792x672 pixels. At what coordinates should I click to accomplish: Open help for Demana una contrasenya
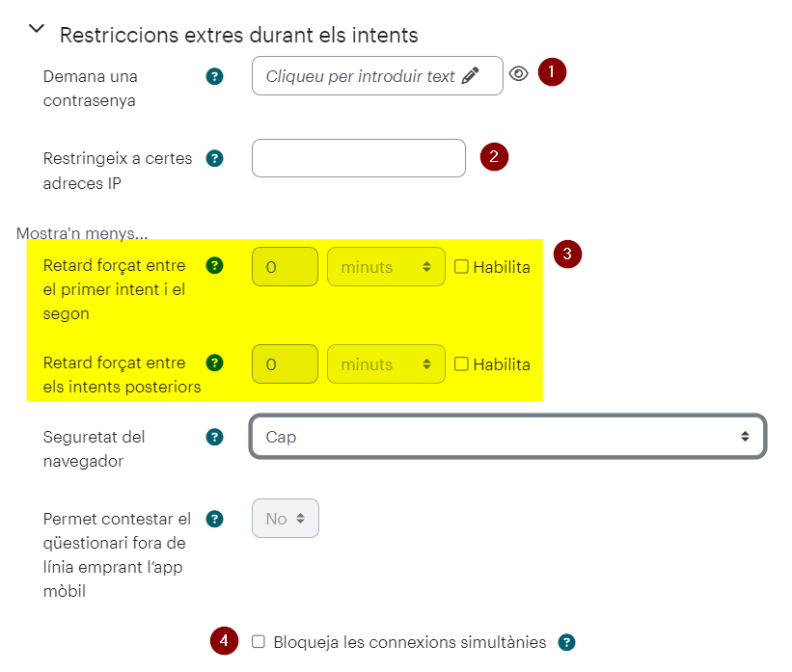[215, 77]
